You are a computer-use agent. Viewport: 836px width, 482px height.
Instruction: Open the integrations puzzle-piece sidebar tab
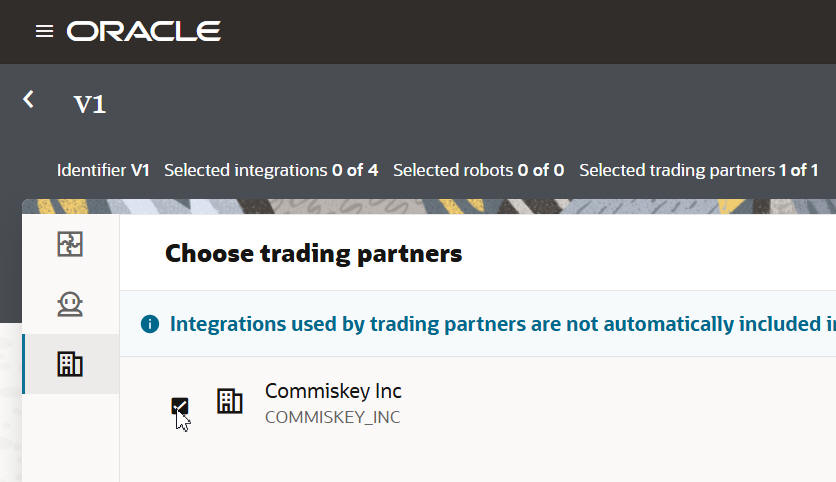[x=70, y=243]
